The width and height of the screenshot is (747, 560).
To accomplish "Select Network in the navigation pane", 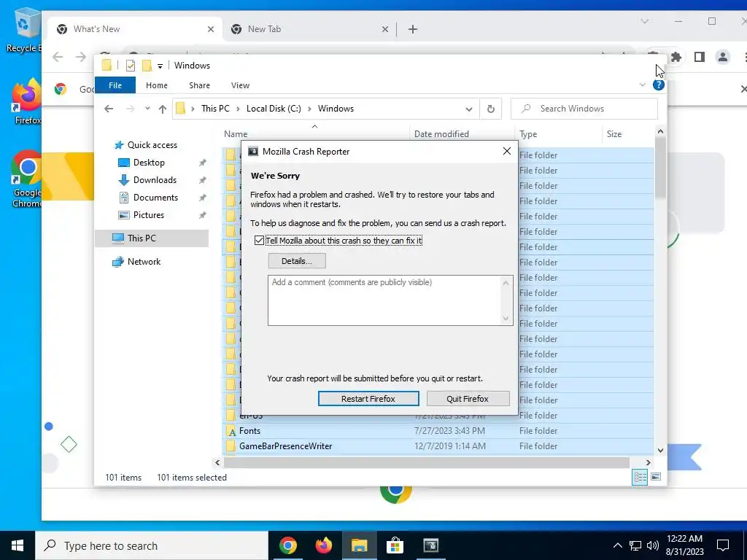I will [x=144, y=262].
